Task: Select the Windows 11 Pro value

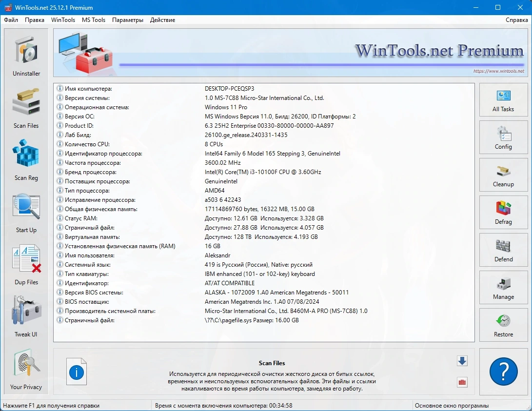Action: (226, 107)
